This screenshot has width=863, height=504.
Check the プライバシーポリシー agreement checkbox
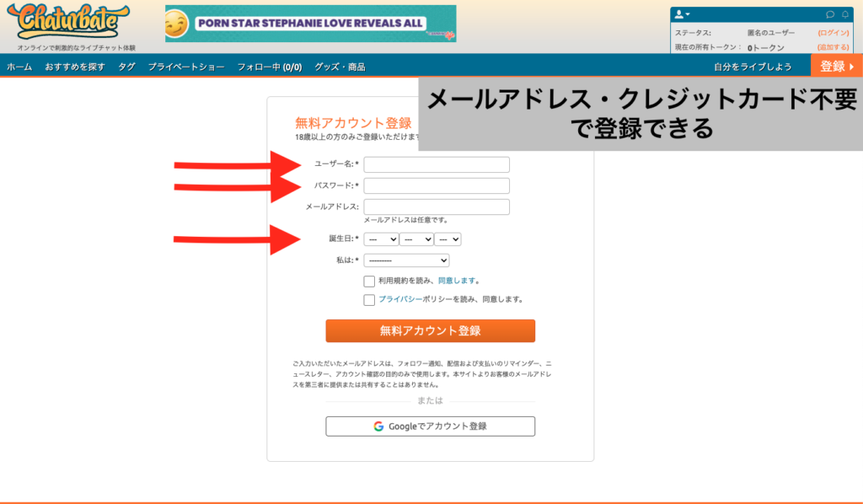pos(368,299)
